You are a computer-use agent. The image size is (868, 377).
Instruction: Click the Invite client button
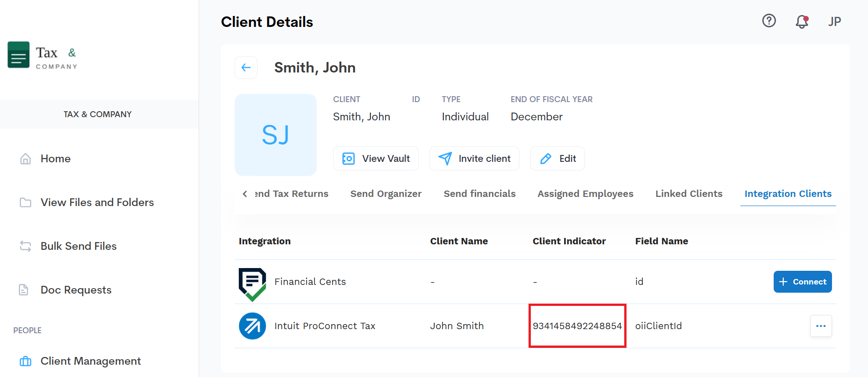click(x=474, y=159)
